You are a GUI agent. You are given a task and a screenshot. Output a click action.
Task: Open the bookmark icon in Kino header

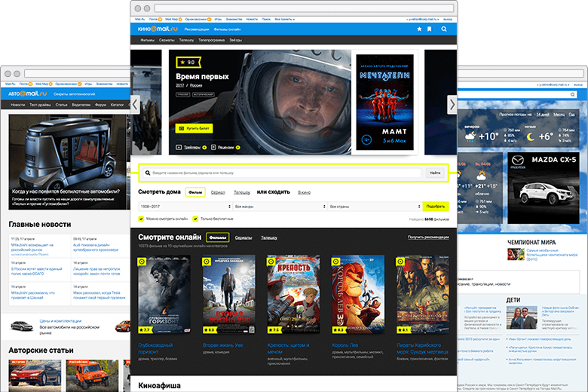click(x=430, y=29)
